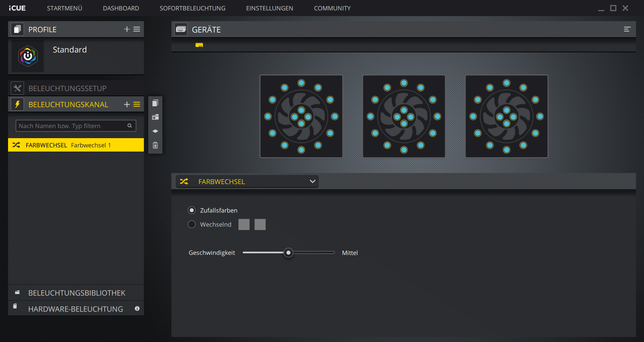The height and width of the screenshot is (342, 644).
Task: Add a new lighting channel effect
Action: 127,105
